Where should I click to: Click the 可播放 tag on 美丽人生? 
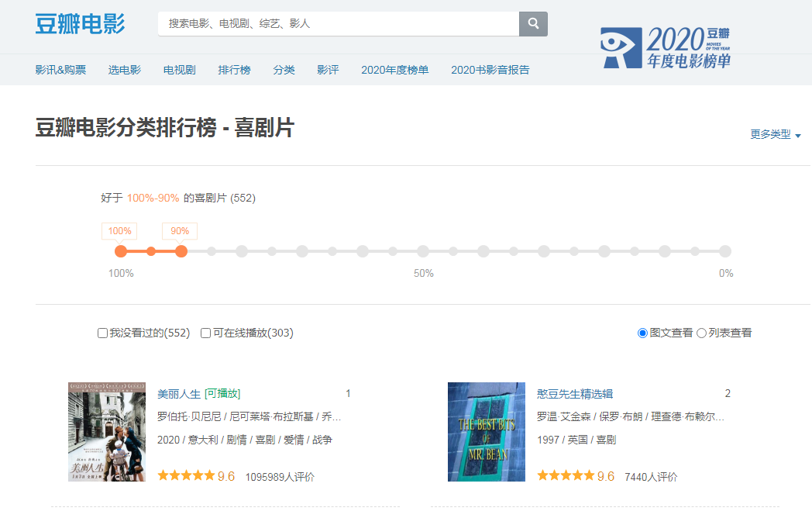[222, 394]
